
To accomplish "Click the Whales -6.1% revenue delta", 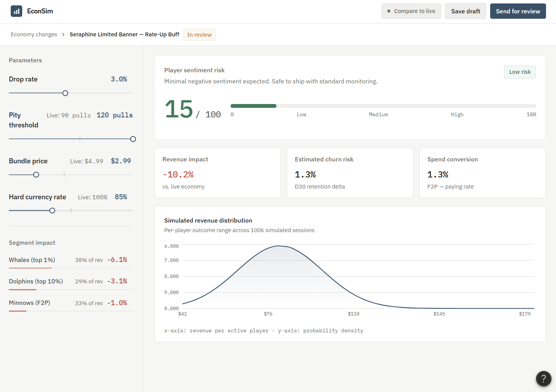I will click(x=117, y=260).
